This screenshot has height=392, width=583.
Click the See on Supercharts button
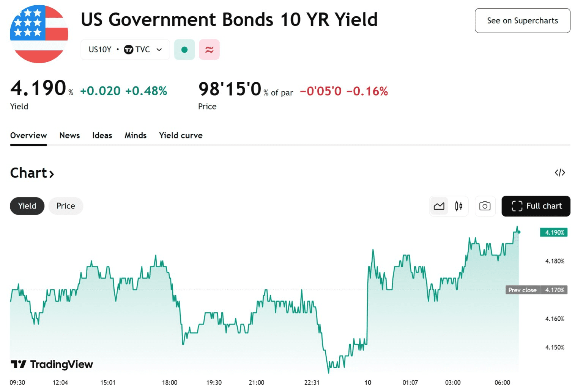[522, 21]
